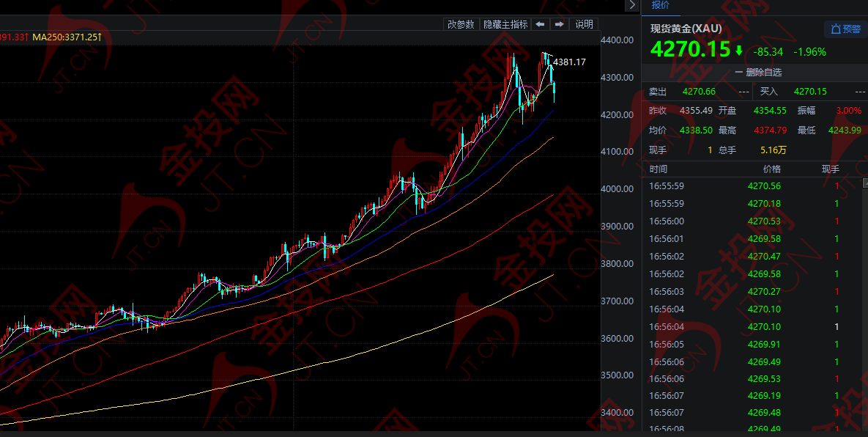Click the right arrow chart navigation button

[559, 23]
